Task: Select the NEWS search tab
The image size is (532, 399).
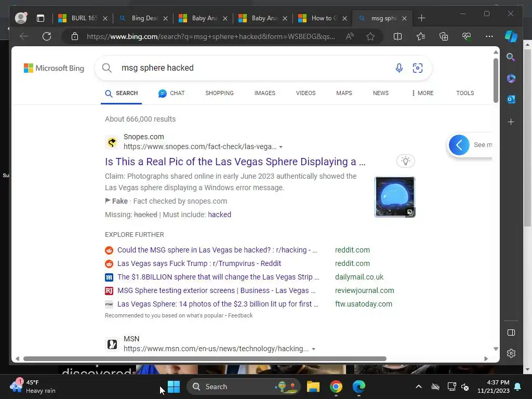Action: click(x=381, y=93)
